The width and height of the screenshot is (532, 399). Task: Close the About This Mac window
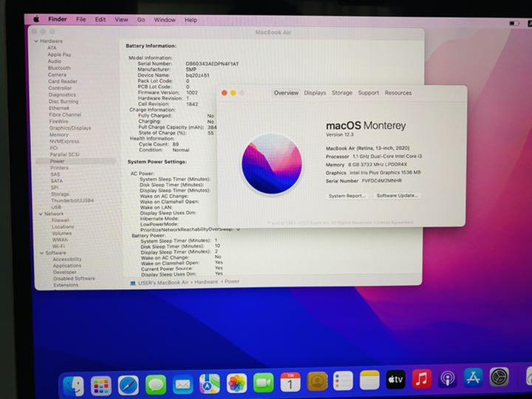point(225,93)
